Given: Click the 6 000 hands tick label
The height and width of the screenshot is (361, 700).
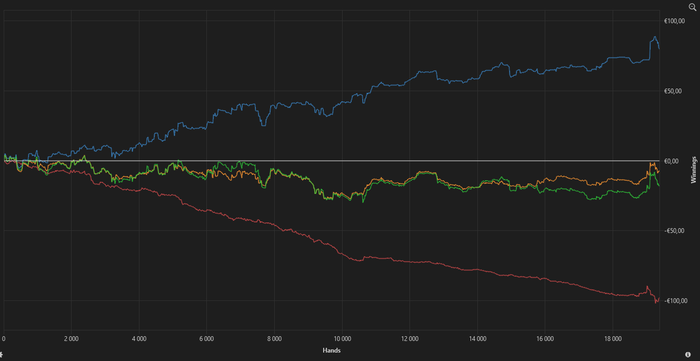Looking at the screenshot, I should (x=207, y=339).
